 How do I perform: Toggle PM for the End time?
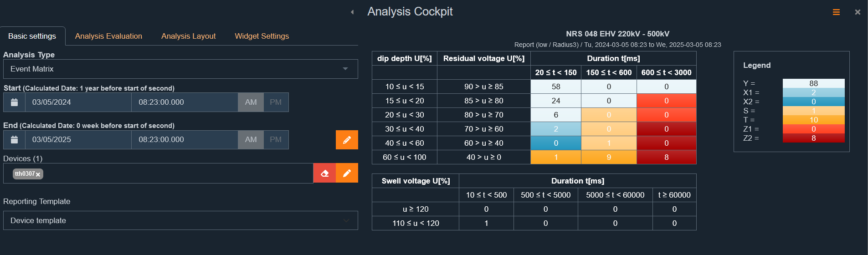(276, 140)
